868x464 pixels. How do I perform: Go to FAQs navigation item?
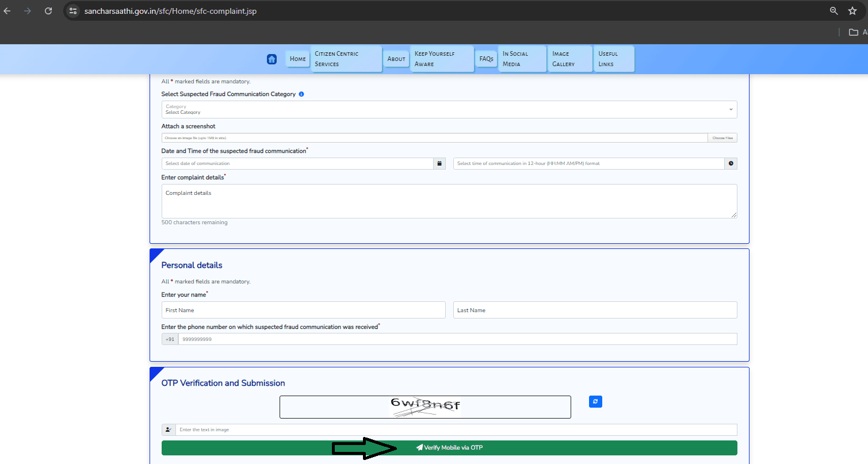(x=486, y=59)
